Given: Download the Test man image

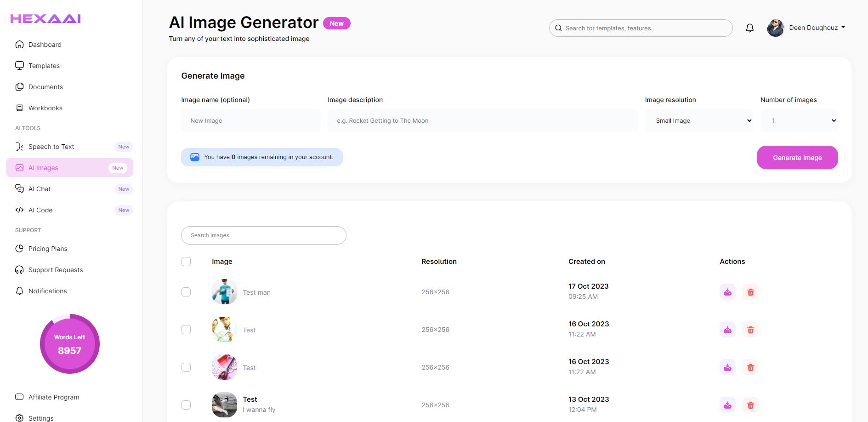Looking at the screenshot, I should pyautogui.click(x=727, y=292).
